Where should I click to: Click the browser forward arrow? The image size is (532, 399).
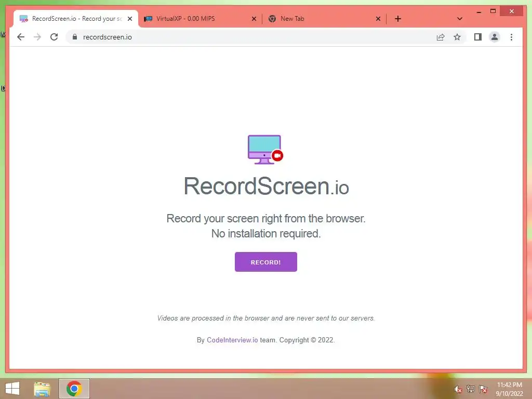coord(37,37)
